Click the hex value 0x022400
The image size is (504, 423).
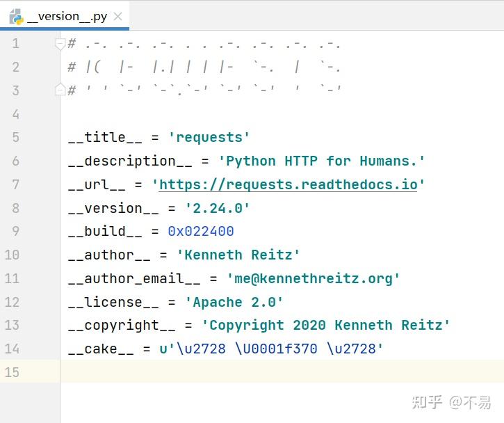point(201,232)
